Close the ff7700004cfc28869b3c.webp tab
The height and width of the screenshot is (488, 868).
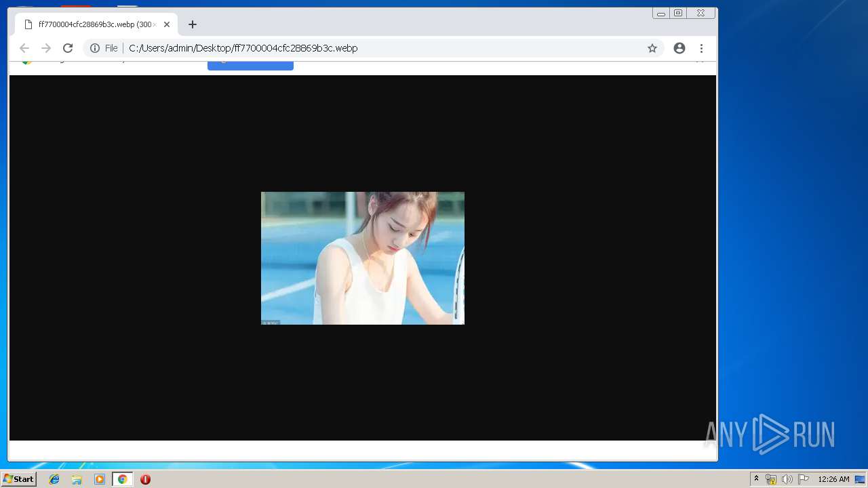pyautogui.click(x=167, y=24)
